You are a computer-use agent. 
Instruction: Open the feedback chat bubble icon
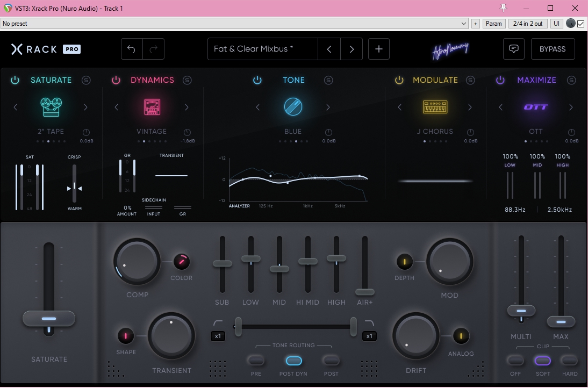coord(513,49)
